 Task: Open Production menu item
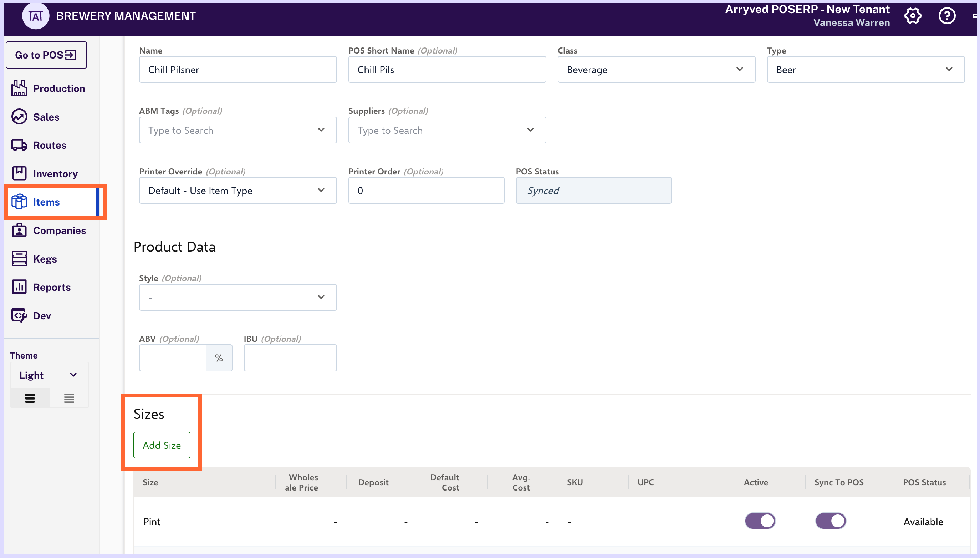59,88
